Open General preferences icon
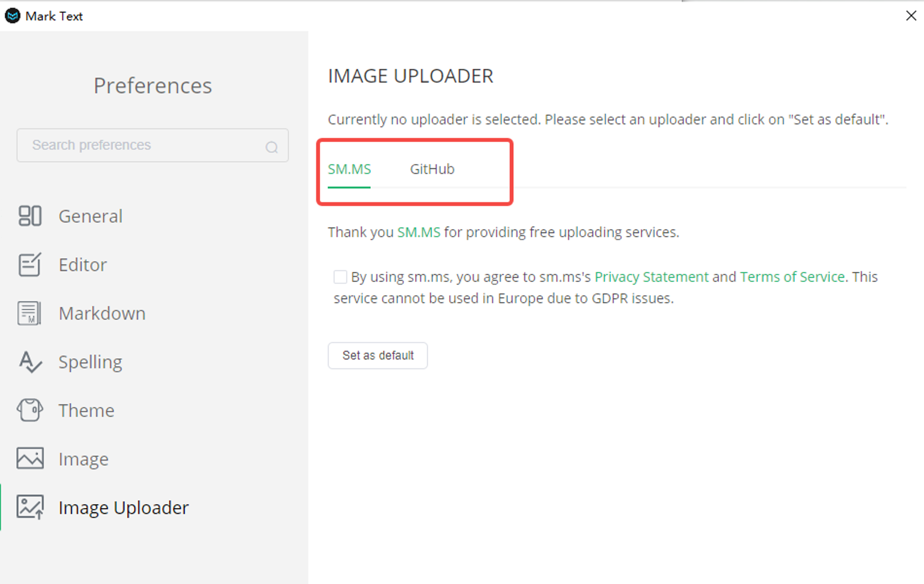This screenshot has width=924, height=584. (30, 216)
